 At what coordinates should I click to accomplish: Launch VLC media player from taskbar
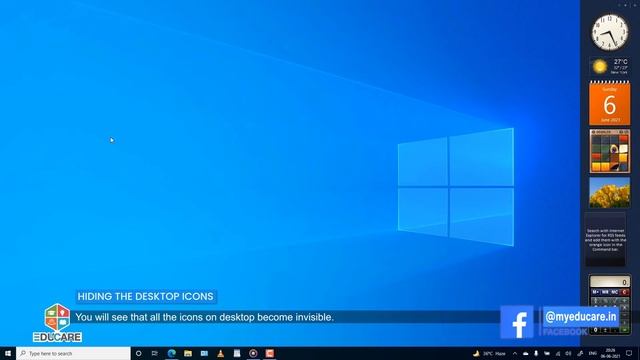click(x=220, y=353)
